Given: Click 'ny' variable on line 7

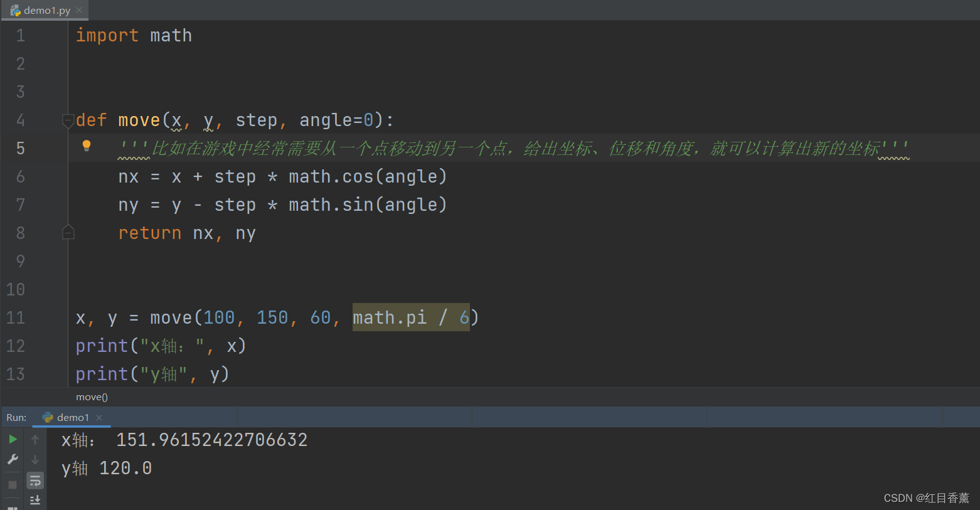Looking at the screenshot, I should 129,205.
